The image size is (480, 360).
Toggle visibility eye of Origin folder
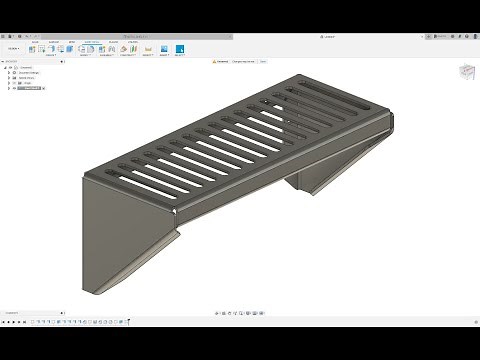[x=14, y=83]
